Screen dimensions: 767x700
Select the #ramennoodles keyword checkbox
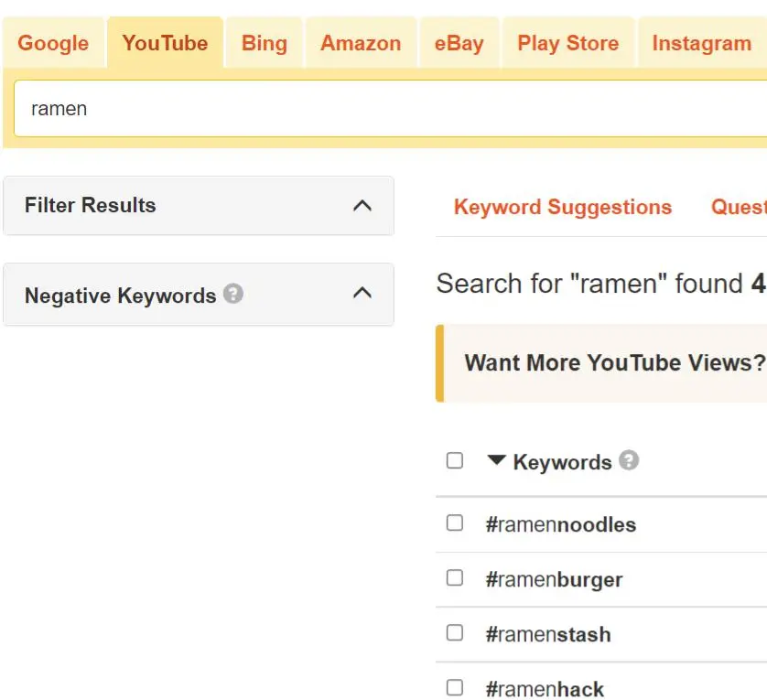click(454, 522)
